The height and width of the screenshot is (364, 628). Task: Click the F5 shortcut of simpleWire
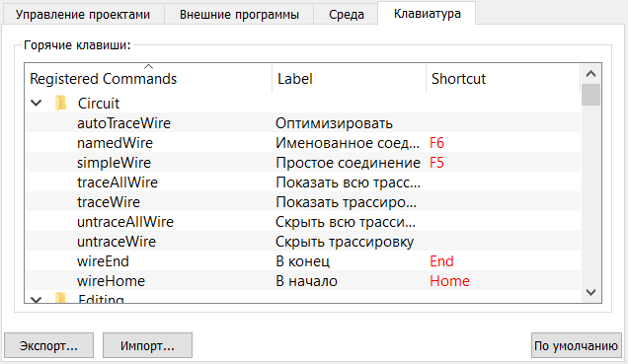tap(436, 163)
